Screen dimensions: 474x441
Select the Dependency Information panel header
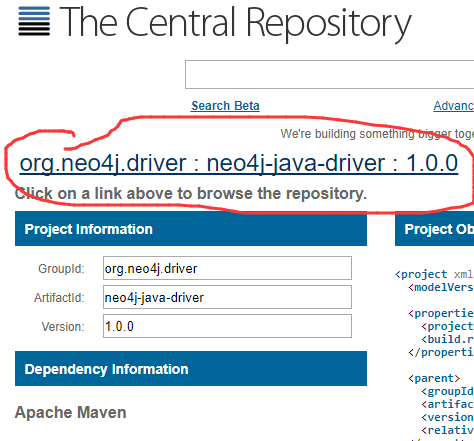point(191,369)
